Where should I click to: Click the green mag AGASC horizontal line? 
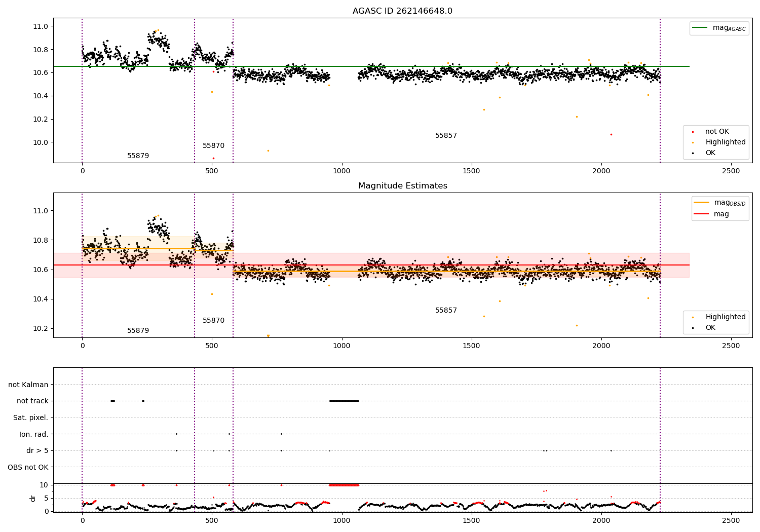click(371, 66)
